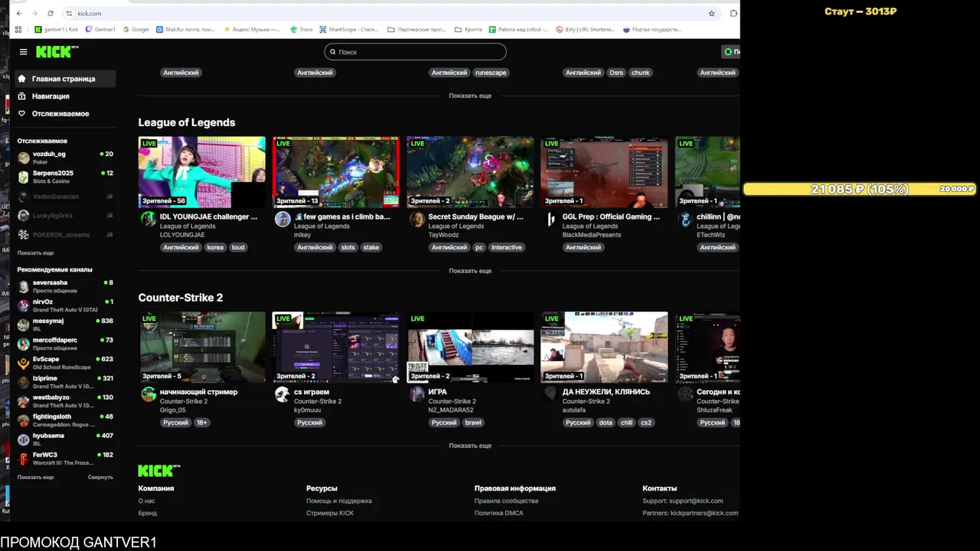Open Политика DMCA footer link
The image size is (980, 551).
[x=498, y=513]
